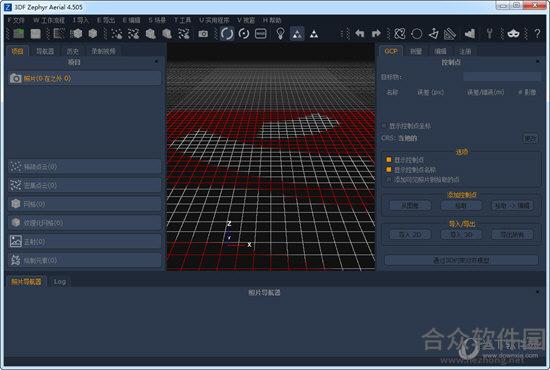Switch to the 录制视频 tab

click(103, 51)
